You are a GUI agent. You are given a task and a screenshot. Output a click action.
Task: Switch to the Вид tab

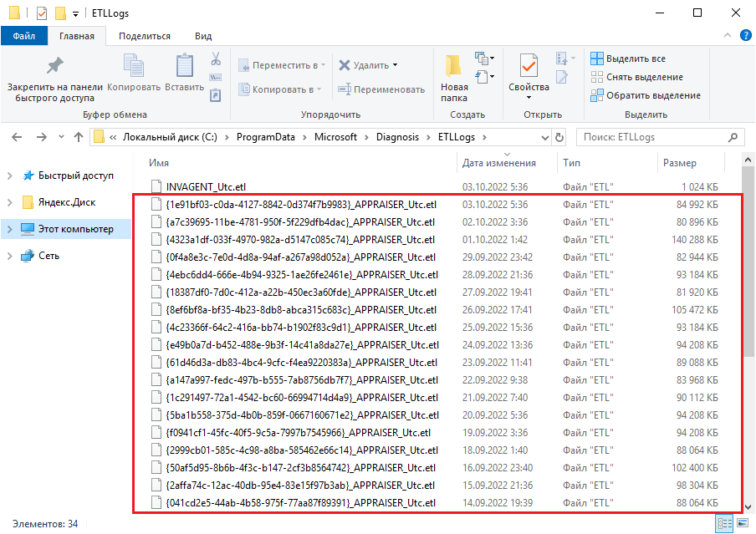pos(203,36)
